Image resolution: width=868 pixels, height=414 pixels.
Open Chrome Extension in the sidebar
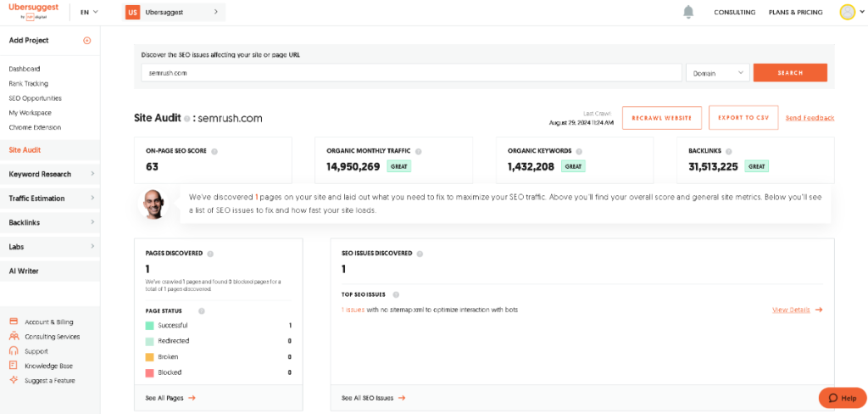[35, 127]
